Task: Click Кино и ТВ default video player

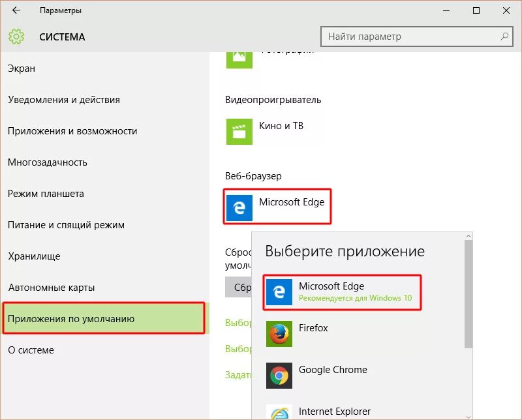Action: click(x=281, y=126)
